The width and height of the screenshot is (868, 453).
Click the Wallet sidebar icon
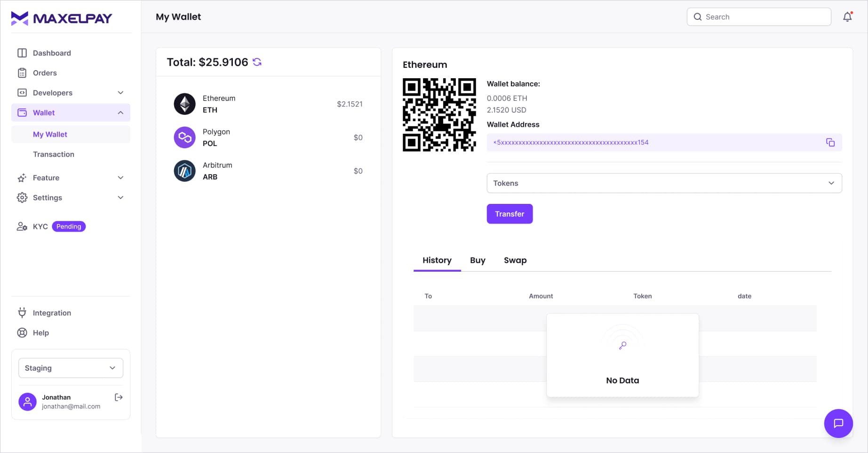[x=22, y=113]
